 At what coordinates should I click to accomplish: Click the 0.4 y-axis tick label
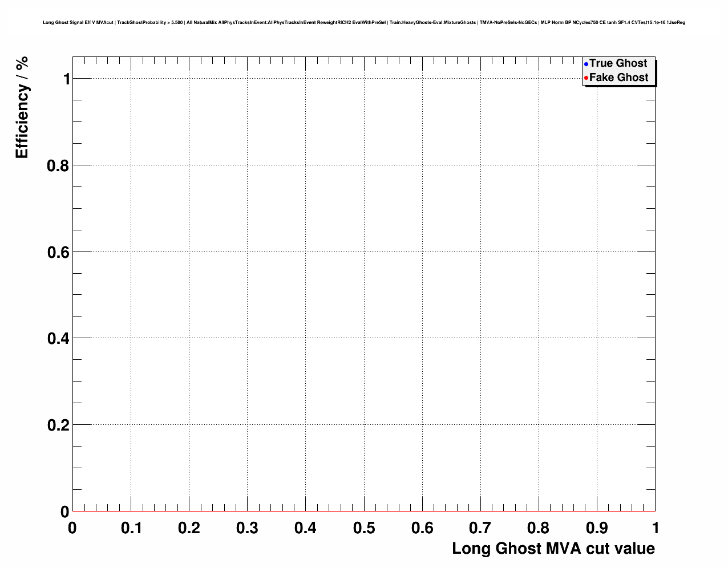click(x=58, y=339)
